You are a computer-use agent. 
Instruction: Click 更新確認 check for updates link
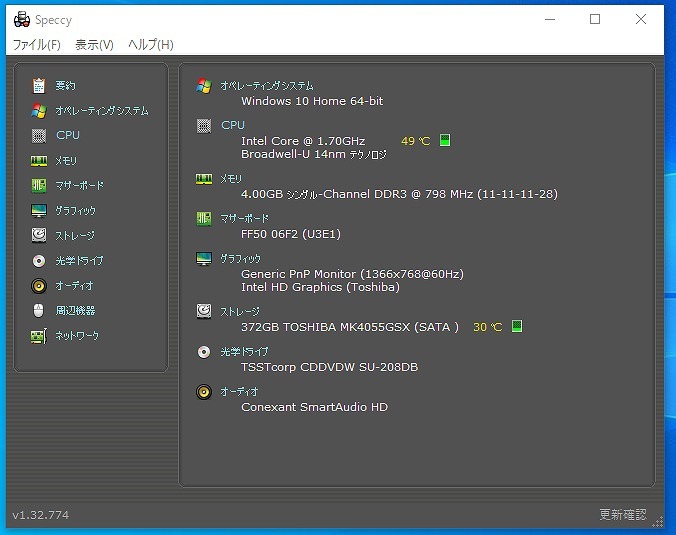(x=623, y=514)
